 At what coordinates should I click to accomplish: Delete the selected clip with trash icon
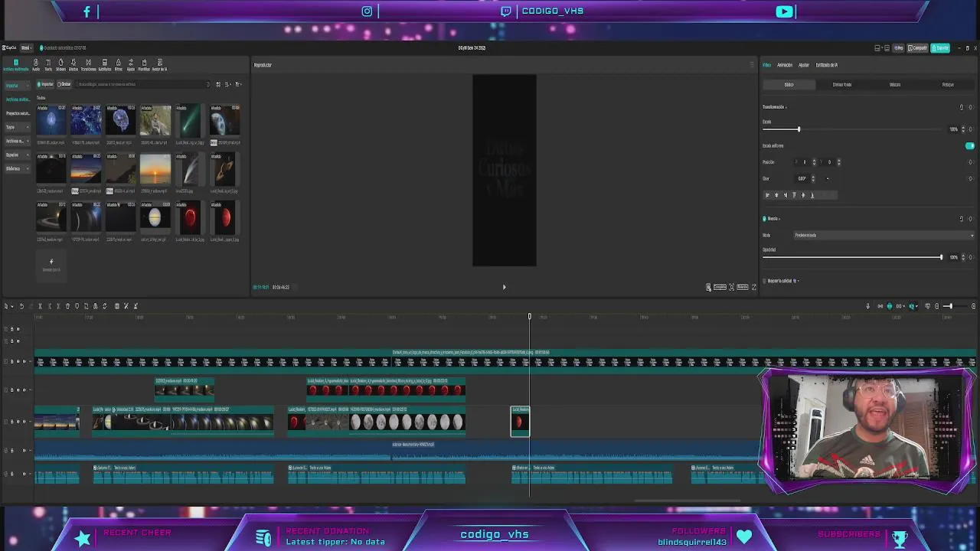(67, 306)
